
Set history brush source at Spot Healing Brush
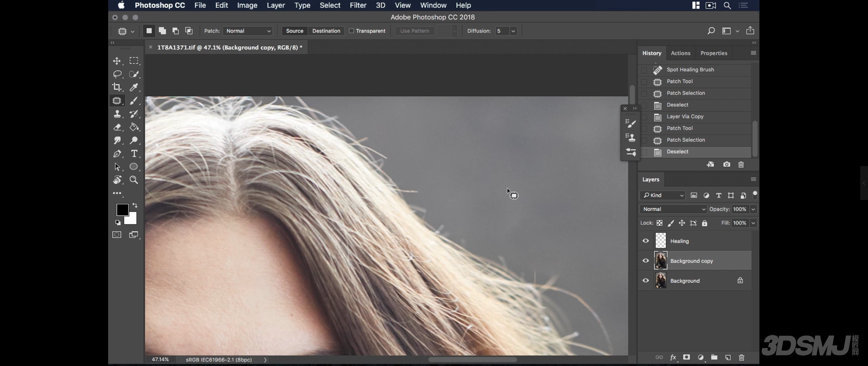tap(644, 70)
